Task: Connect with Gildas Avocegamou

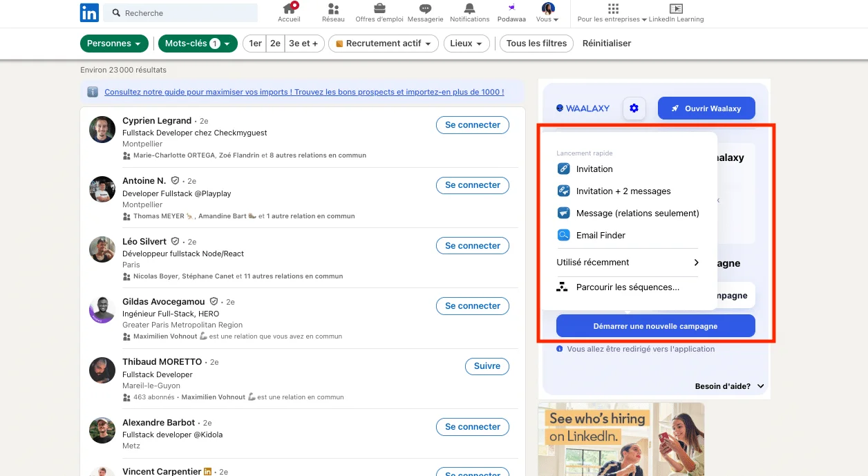Action: pos(473,306)
